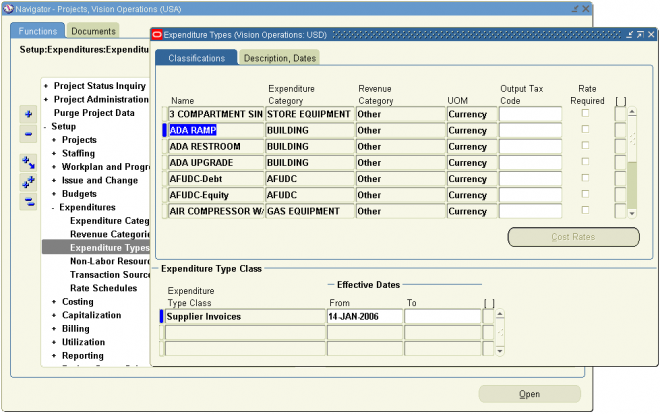The image size is (660, 414).
Task: Expand the Reporting node
Action: (x=54, y=356)
